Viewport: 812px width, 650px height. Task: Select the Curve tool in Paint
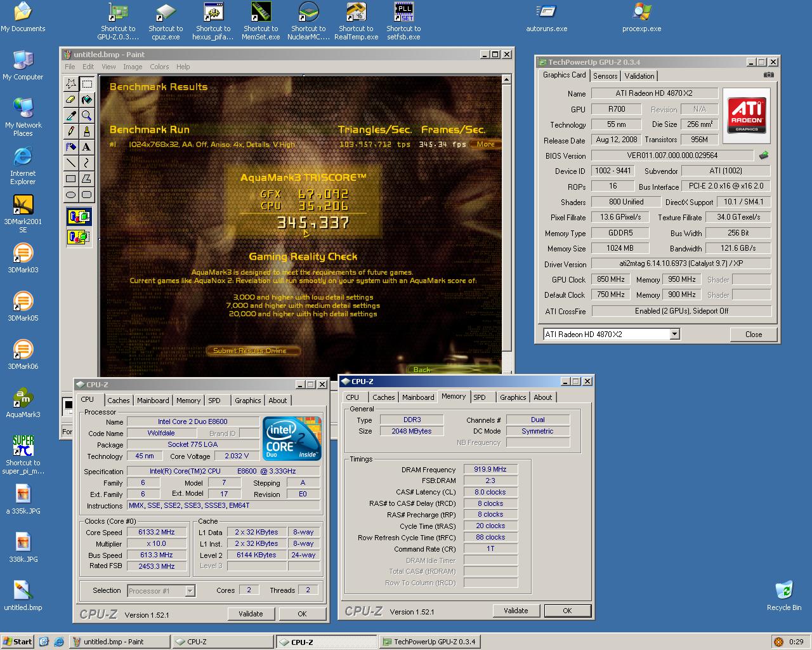pyautogui.click(x=87, y=163)
